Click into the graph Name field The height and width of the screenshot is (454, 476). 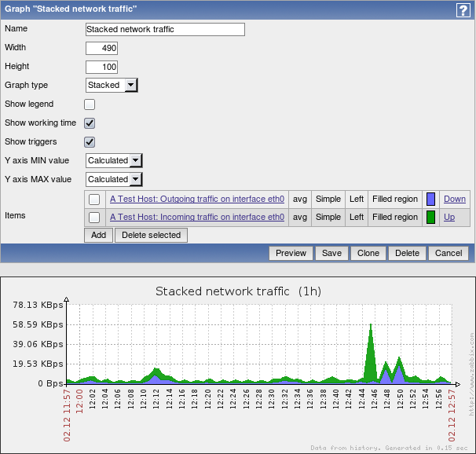(x=165, y=29)
